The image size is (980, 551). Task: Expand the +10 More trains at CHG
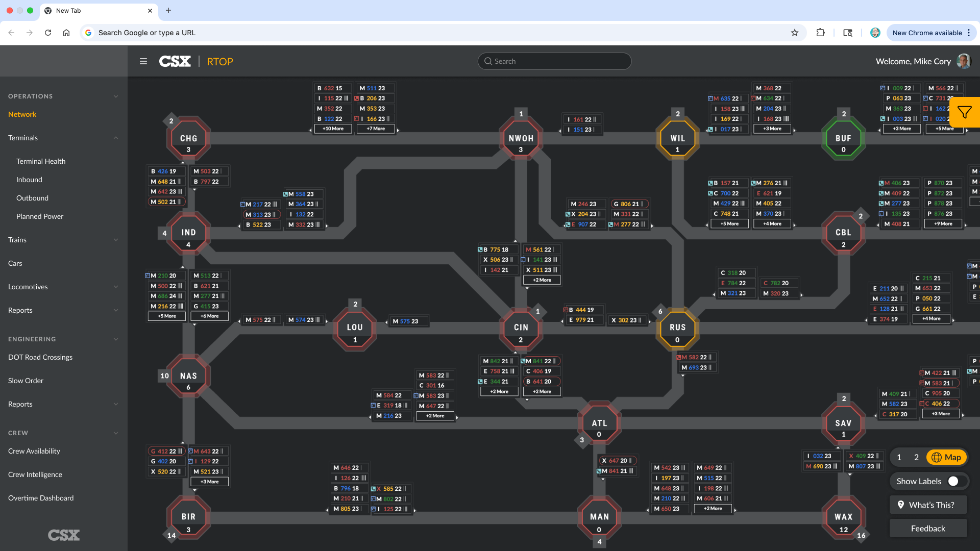click(333, 129)
